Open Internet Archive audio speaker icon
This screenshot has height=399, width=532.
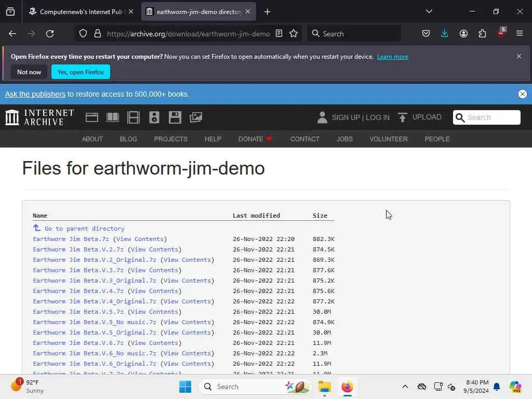[154, 117]
